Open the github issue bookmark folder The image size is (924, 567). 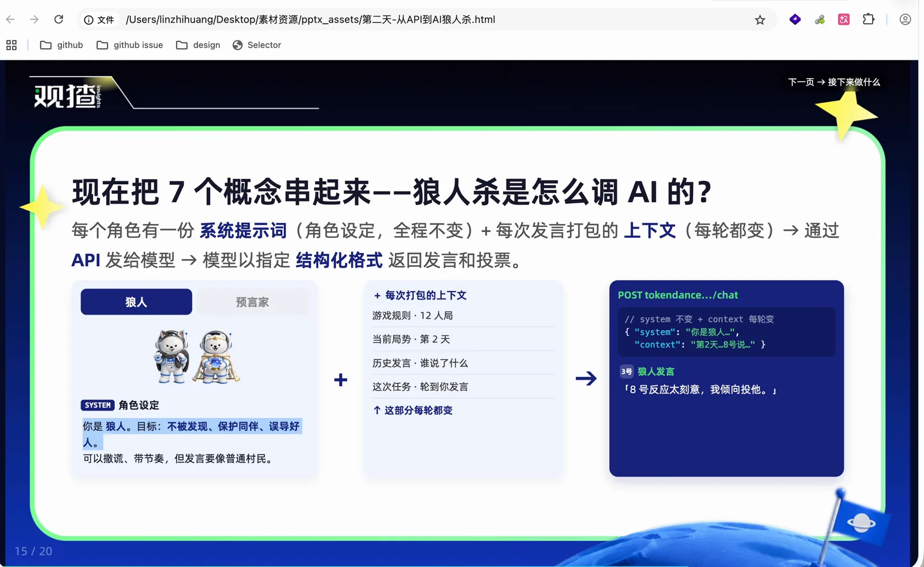coord(130,45)
